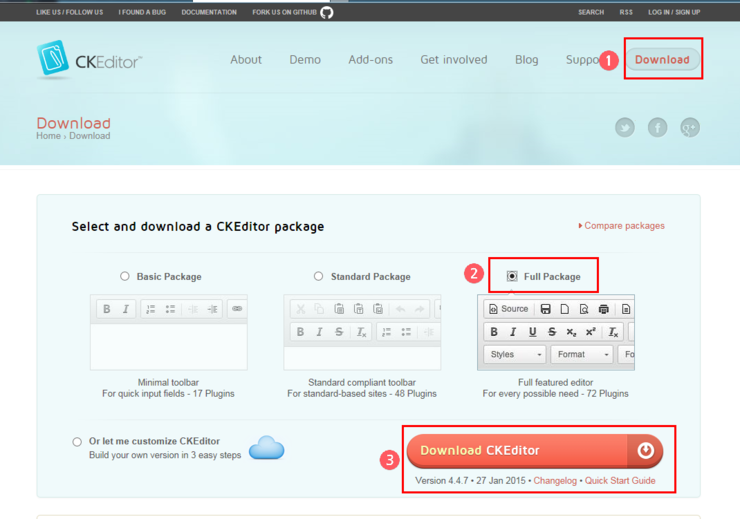Click Source button in Full Package preview
The width and height of the screenshot is (740, 519).
click(x=509, y=309)
